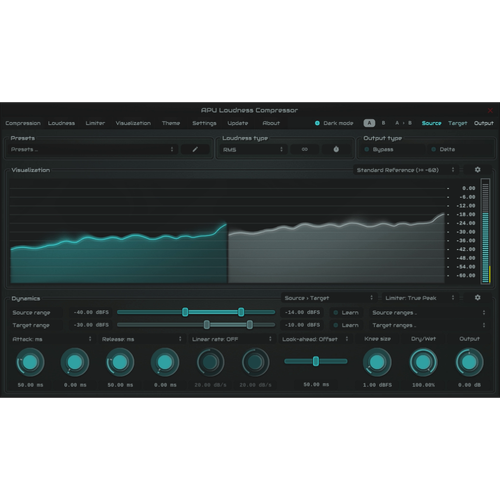Viewport: 500px width, 500px height.
Task: Open the Presets dropdown
Action: [92, 149]
